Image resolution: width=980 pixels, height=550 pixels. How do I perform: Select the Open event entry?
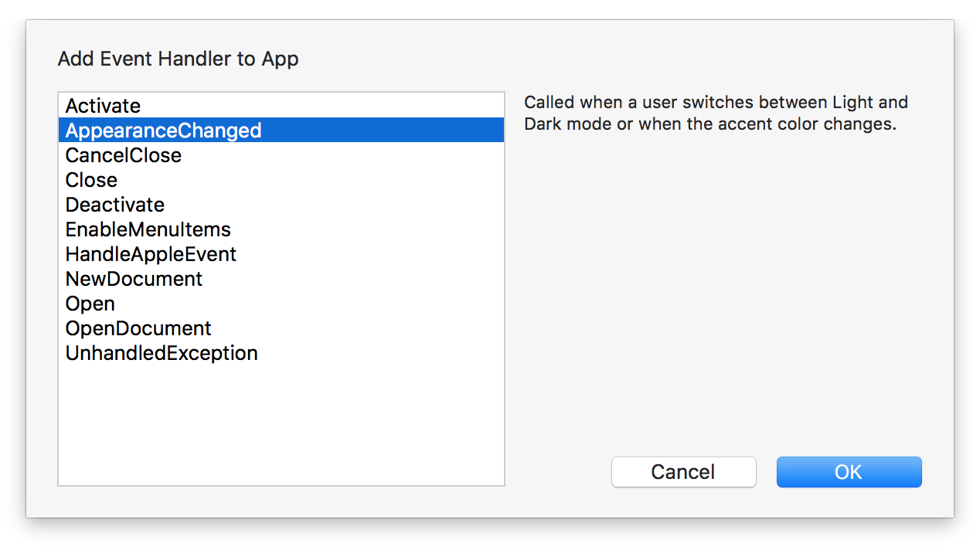[x=281, y=303]
